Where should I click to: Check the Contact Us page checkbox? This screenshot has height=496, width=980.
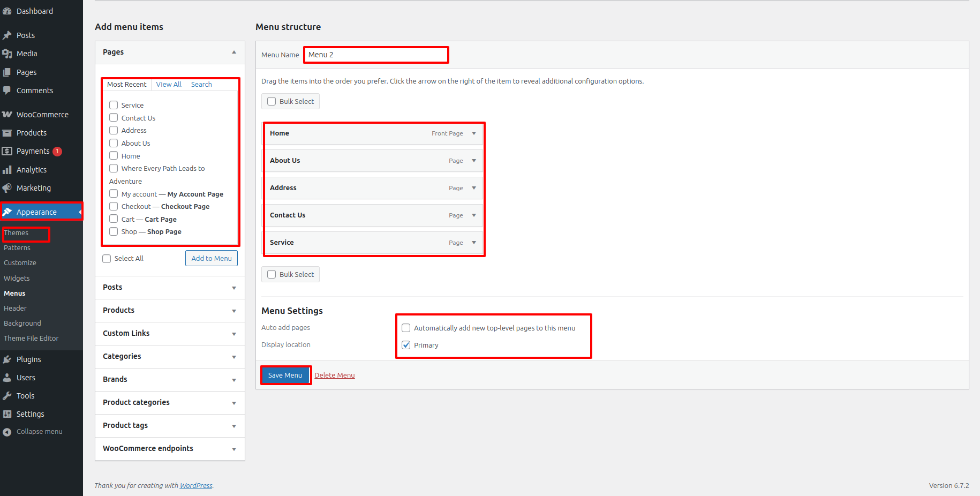pyautogui.click(x=114, y=118)
